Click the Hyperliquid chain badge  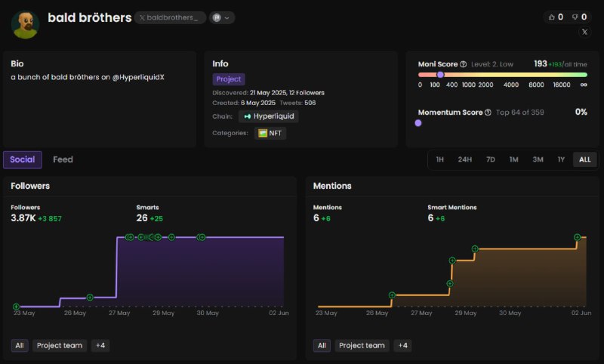pyautogui.click(x=269, y=116)
